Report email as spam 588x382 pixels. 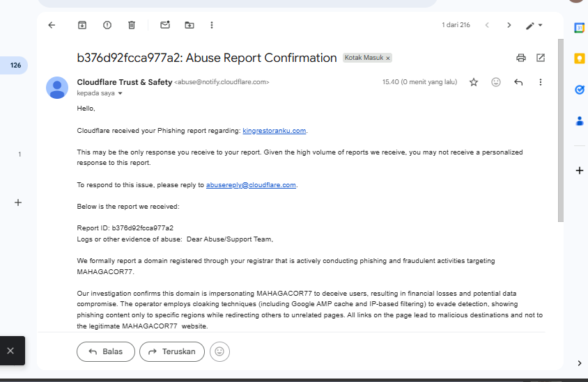pyautogui.click(x=107, y=25)
